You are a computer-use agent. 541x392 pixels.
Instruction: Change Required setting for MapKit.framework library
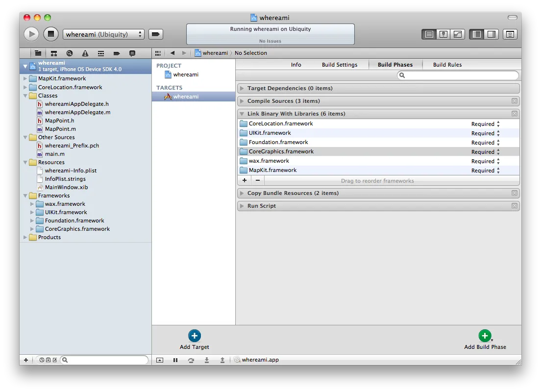486,171
